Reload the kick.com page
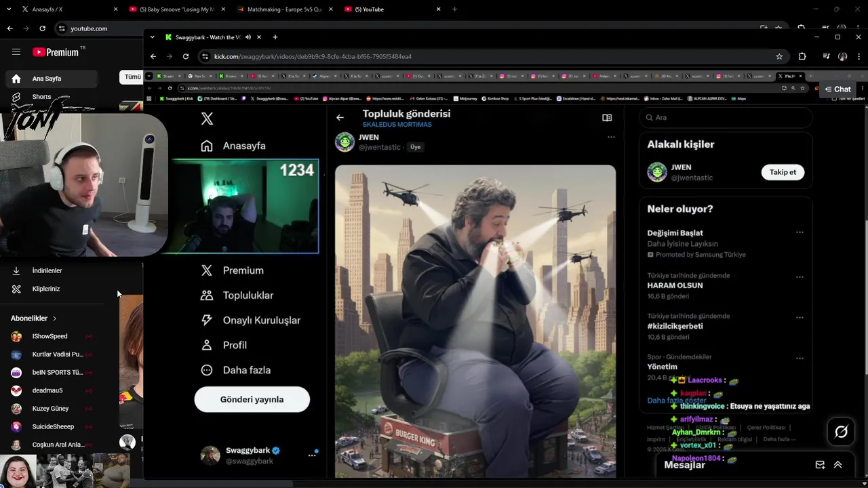The width and height of the screenshot is (868, 488). [x=185, y=56]
